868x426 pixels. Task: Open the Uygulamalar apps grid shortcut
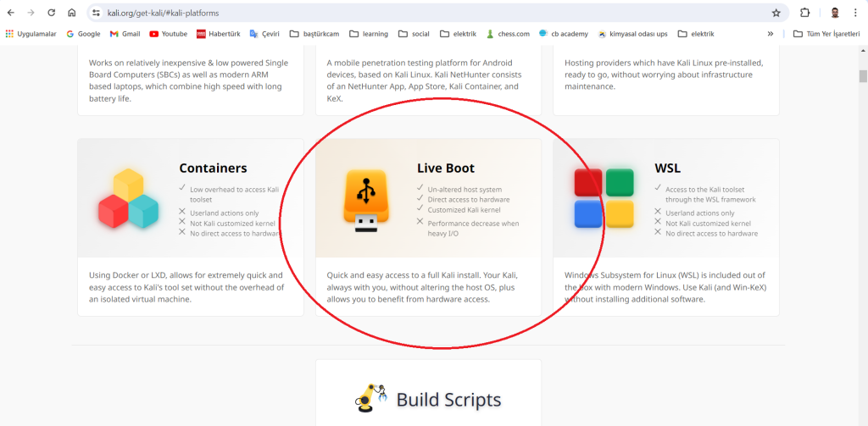click(33, 34)
